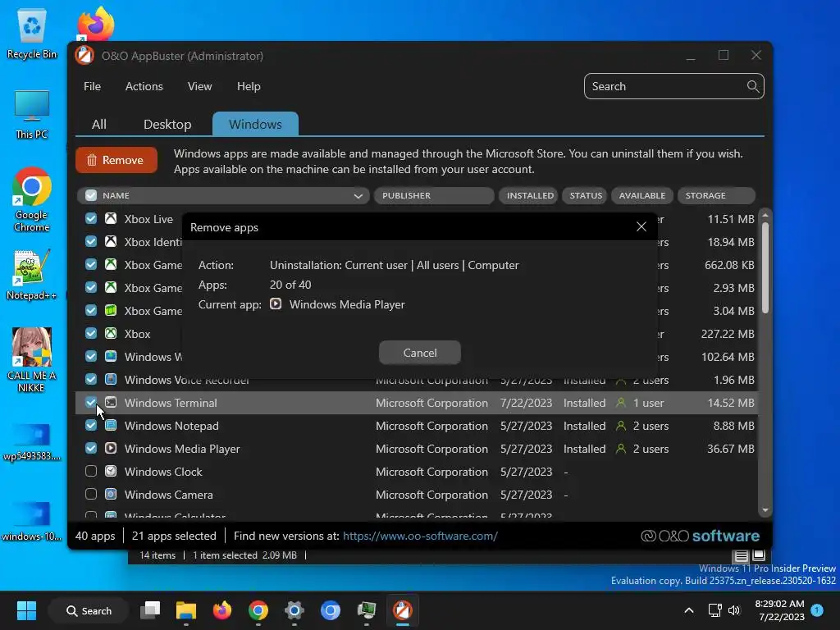Select Notepad++ desktop shortcut
This screenshot has height=630, width=840.
click(32, 275)
